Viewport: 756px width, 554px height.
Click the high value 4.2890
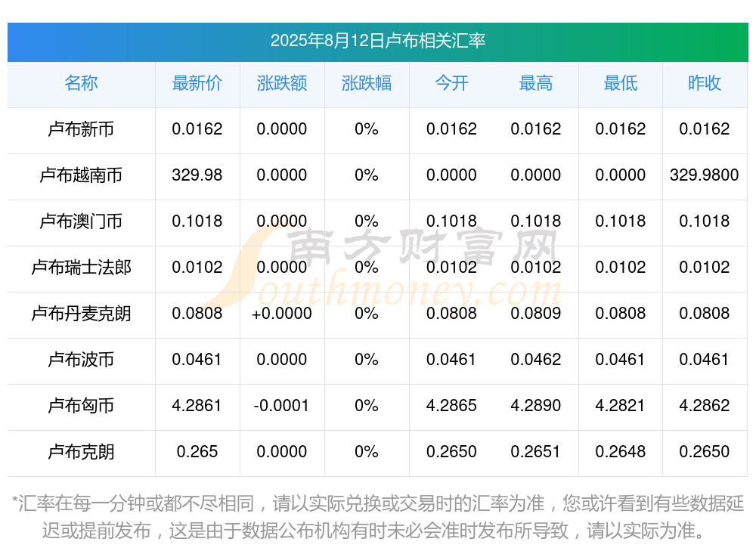coord(536,406)
